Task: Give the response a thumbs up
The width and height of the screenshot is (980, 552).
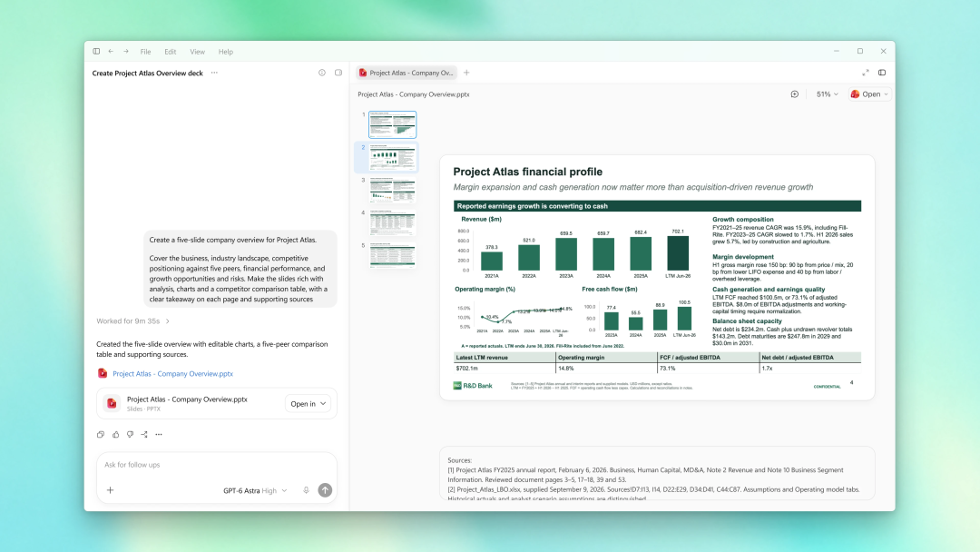Action: [x=115, y=435]
